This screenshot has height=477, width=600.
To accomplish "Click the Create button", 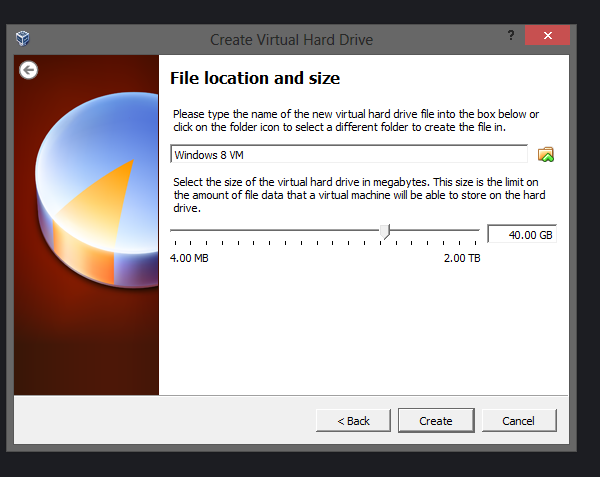I will pos(436,421).
